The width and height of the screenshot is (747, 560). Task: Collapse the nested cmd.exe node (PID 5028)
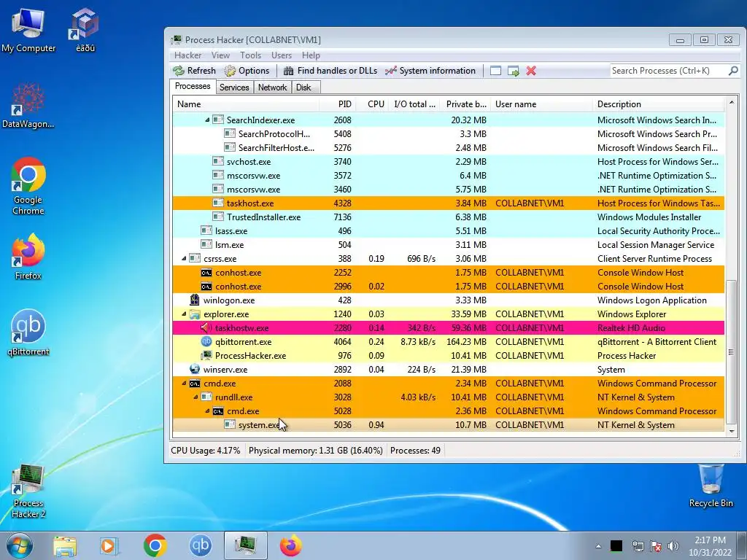pos(207,411)
